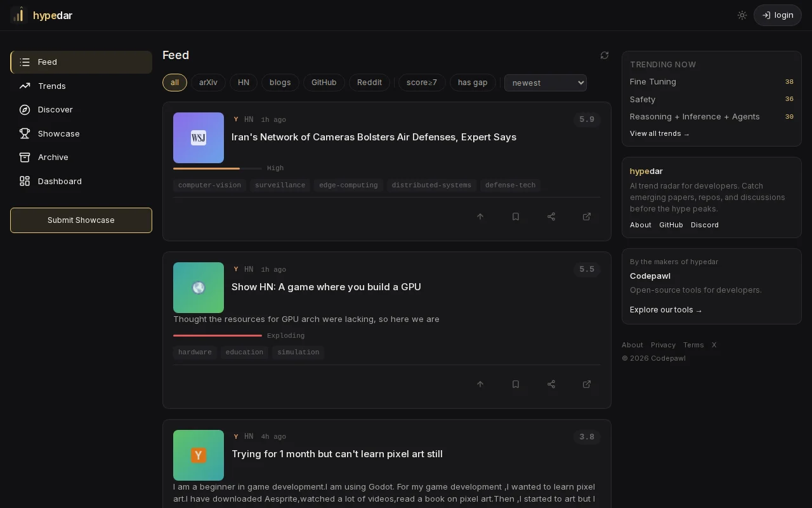Viewport: 812px width, 508px height.
Task: Enable the 'has gap' filter
Action: pyautogui.click(x=473, y=83)
